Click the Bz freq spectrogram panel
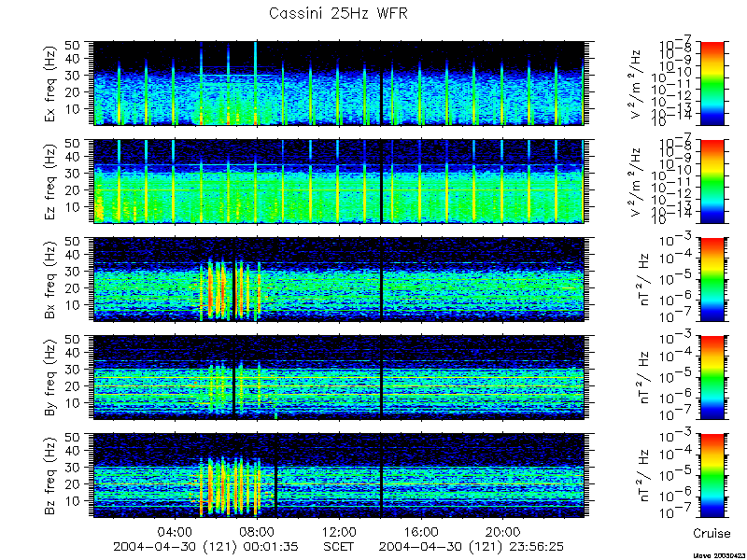This screenshot has width=747, height=560. (339, 475)
